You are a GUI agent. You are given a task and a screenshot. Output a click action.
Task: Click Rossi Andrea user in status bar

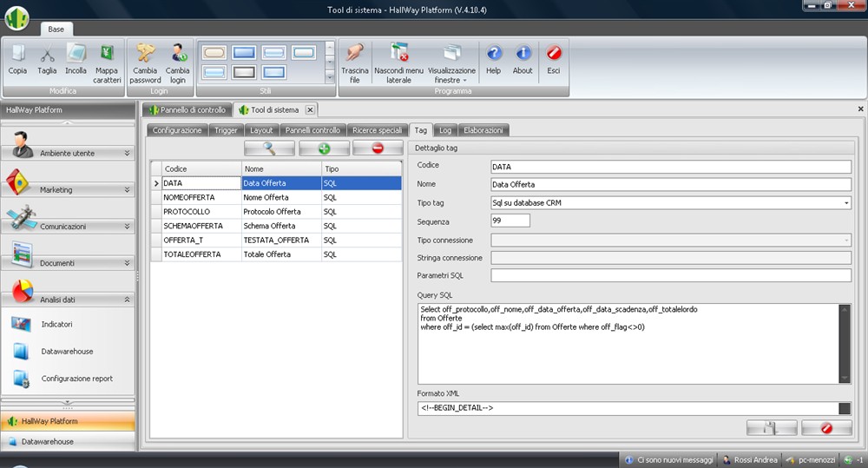tap(750, 459)
